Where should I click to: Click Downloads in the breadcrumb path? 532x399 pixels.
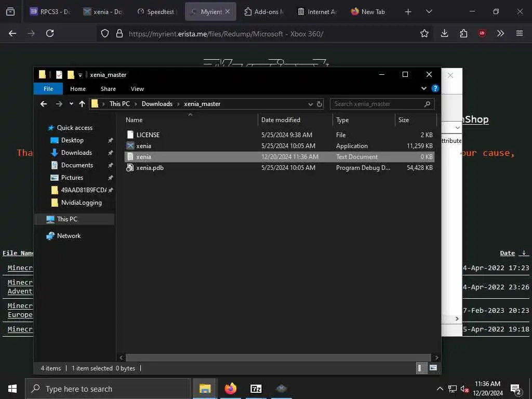pyautogui.click(x=157, y=104)
